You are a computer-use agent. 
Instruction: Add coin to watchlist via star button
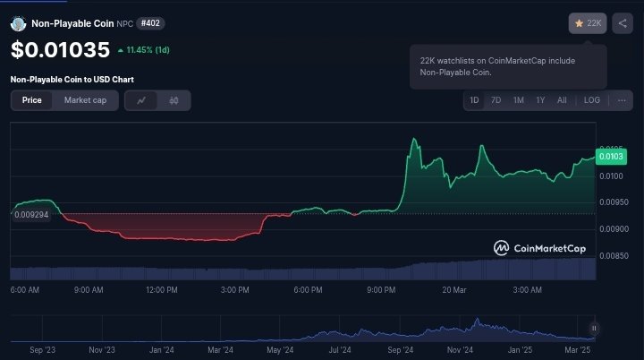[x=588, y=23]
